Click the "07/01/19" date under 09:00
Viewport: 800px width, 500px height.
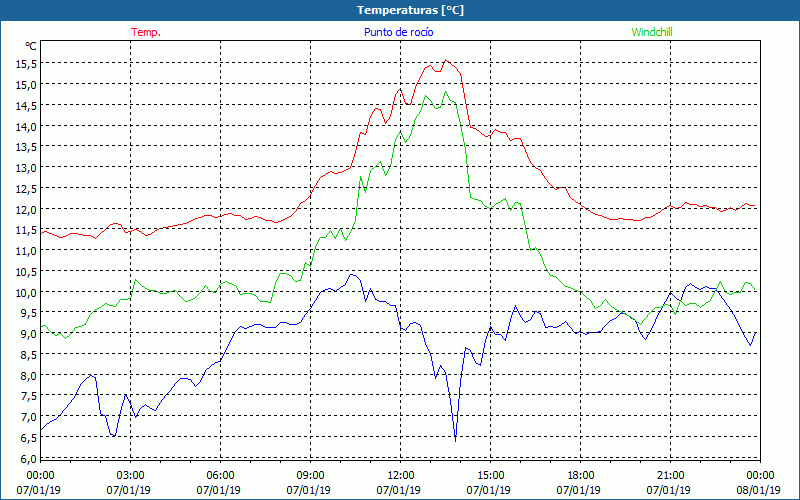309,490
